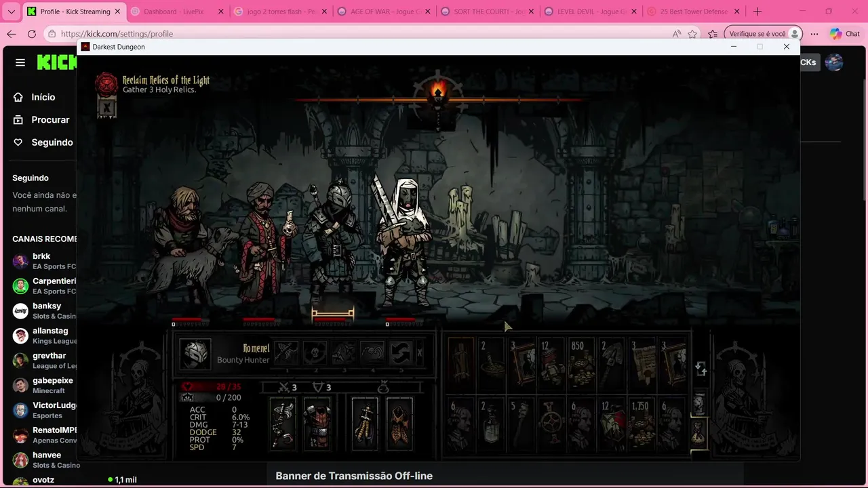
Task: Select Romenel's fourth combat skill
Action: [x=372, y=353]
